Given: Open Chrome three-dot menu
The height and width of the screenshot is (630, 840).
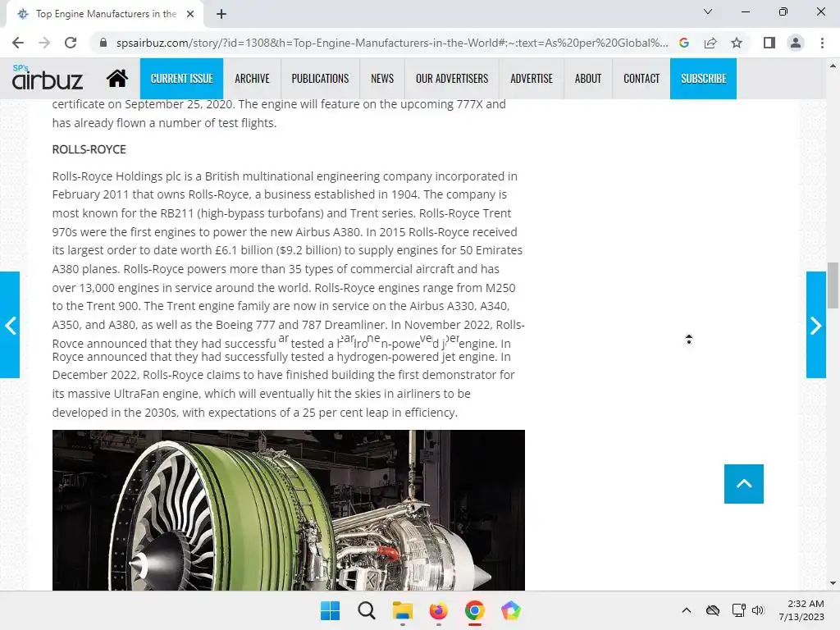Looking at the screenshot, I should [822, 43].
